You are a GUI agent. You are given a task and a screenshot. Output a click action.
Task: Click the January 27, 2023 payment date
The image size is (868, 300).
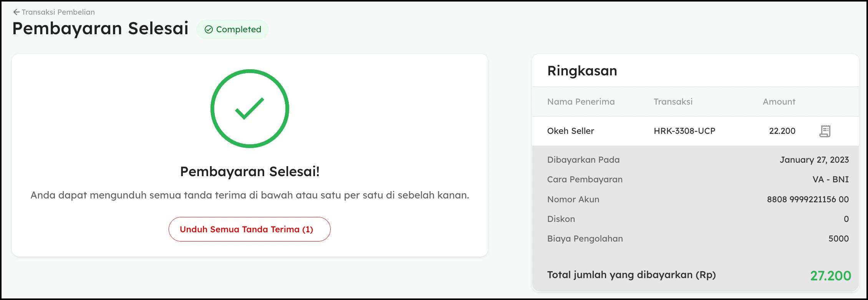pyautogui.click(x=814, y=160)
